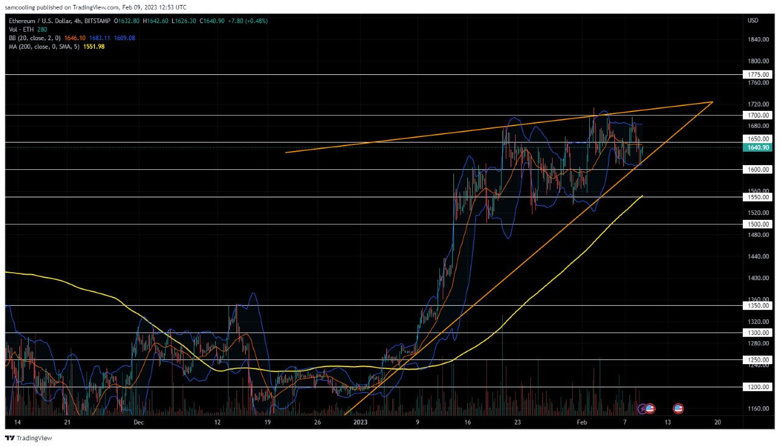Click the 1350.00 horizontal level price label
Screen dimensions: 780x447
point(757,306)
